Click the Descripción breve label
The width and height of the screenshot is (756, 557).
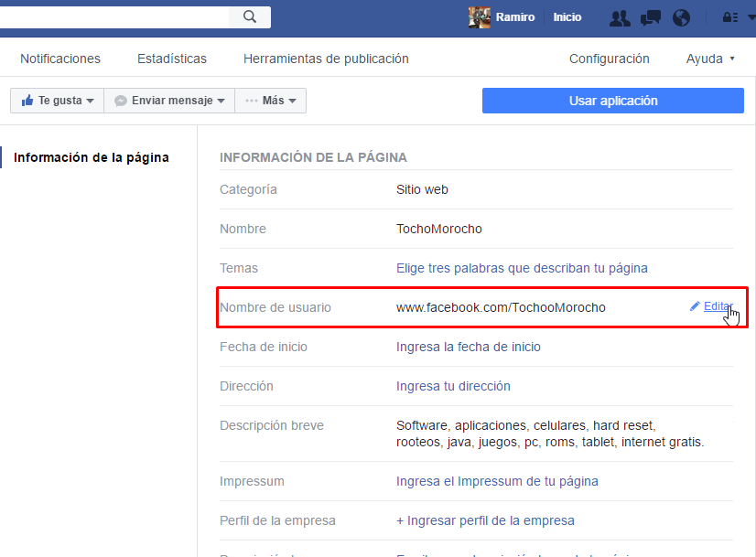point(272,425)
